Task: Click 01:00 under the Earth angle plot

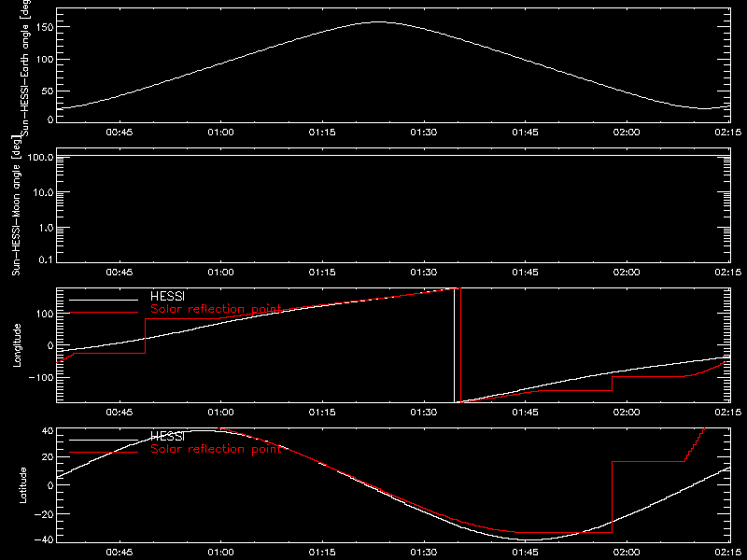Action: tap(220, 132)
